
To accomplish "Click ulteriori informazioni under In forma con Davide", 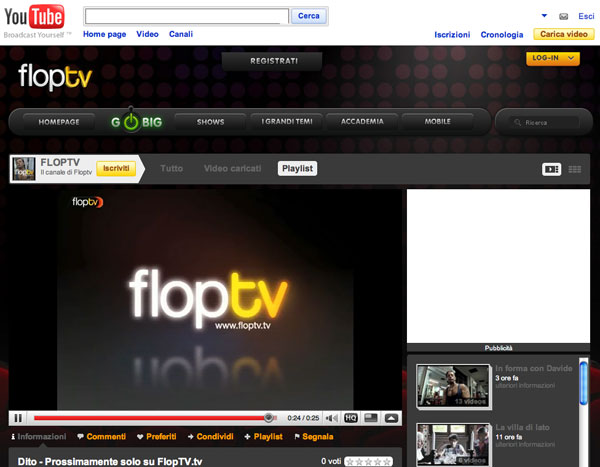I will click(x=525, y=385).
